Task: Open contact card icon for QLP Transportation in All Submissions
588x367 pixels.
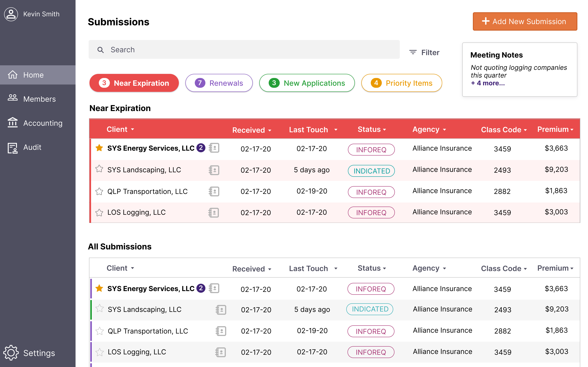Action: pyautogui.click(x=221, y=331)
